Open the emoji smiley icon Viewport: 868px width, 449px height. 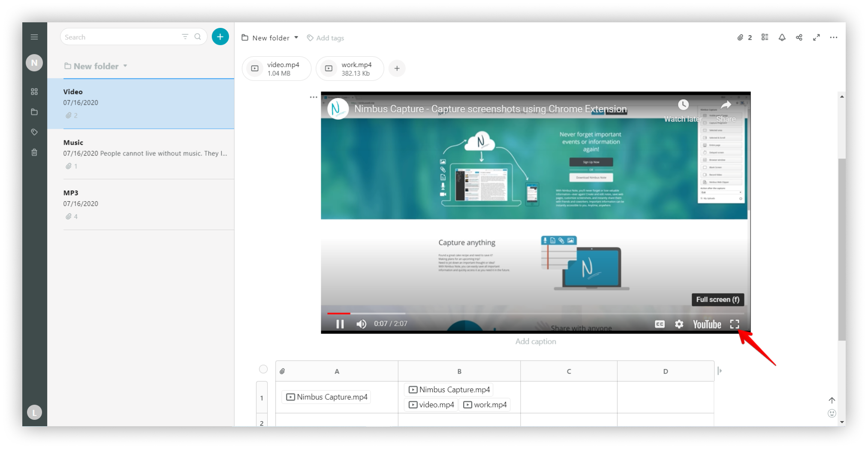tap(832, 413)
